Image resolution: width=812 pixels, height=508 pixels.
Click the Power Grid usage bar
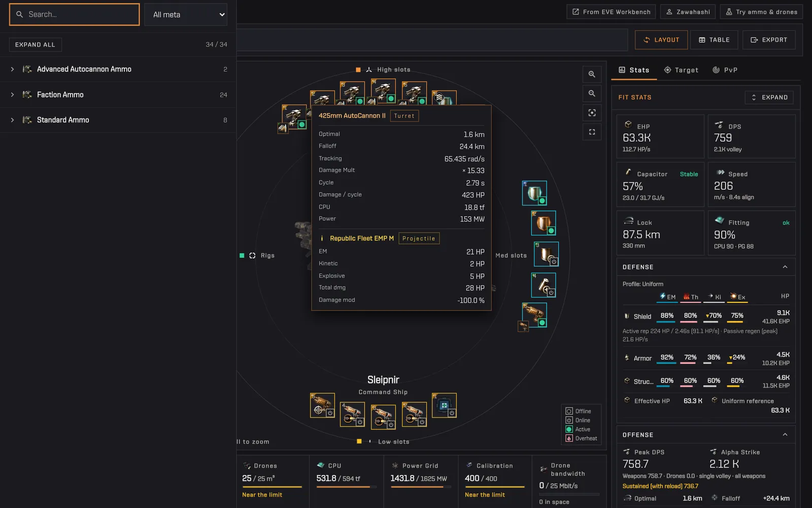(421, 487)
